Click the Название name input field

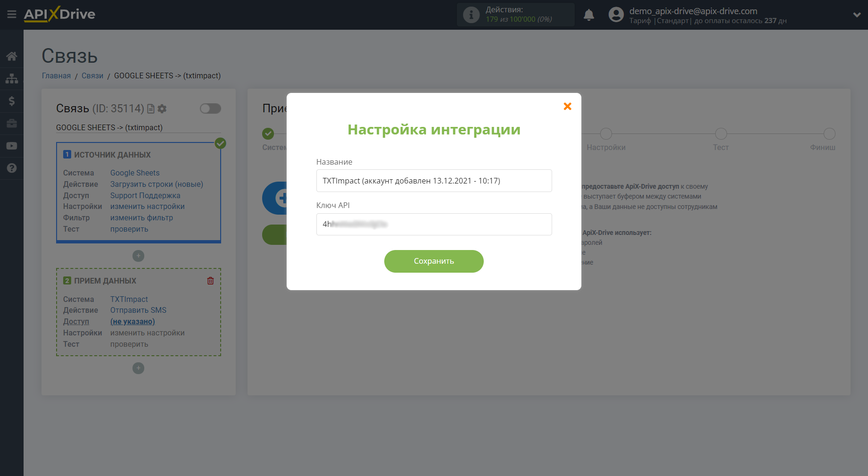[434, 181]
